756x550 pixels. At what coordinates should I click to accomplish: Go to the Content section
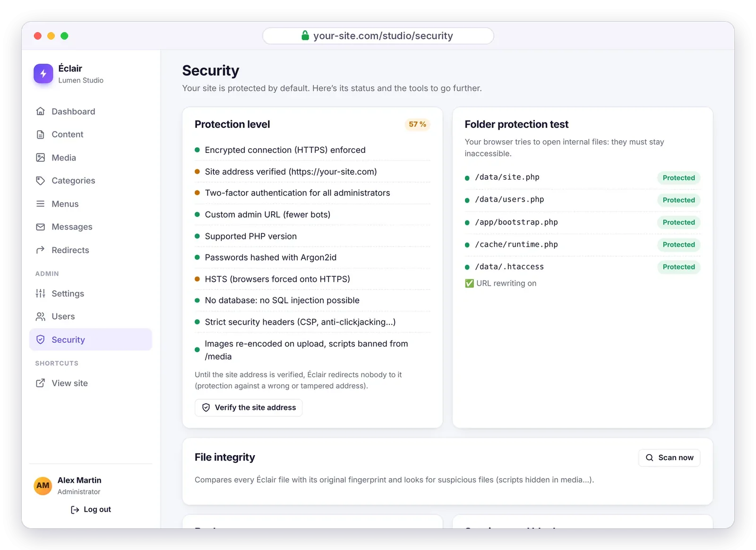(x=91, y=135)
